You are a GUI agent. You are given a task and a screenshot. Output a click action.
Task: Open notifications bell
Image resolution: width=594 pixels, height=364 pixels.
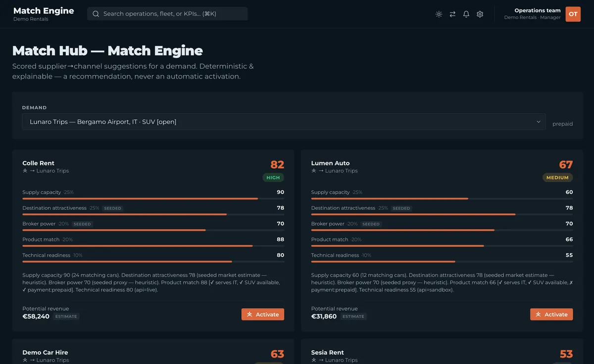pyautogui.click(x=466, y=14)
